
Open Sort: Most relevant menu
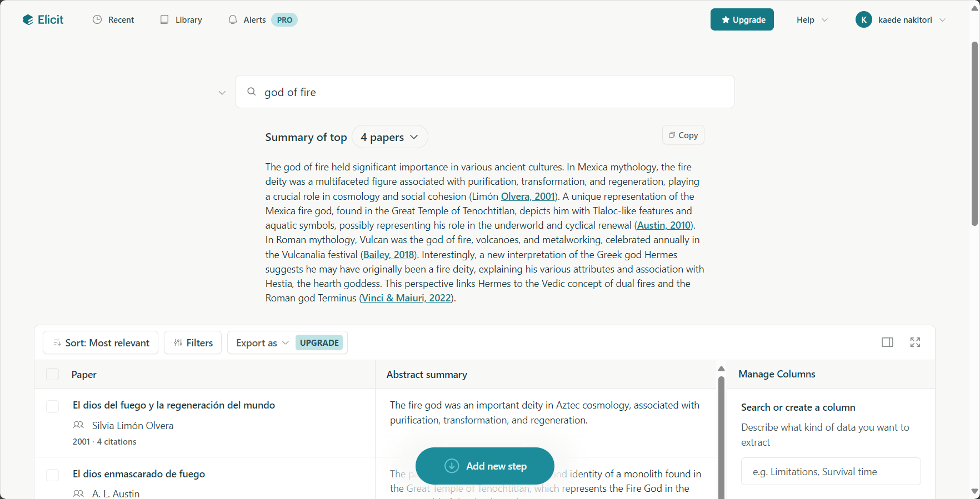(x=101, y=343)
